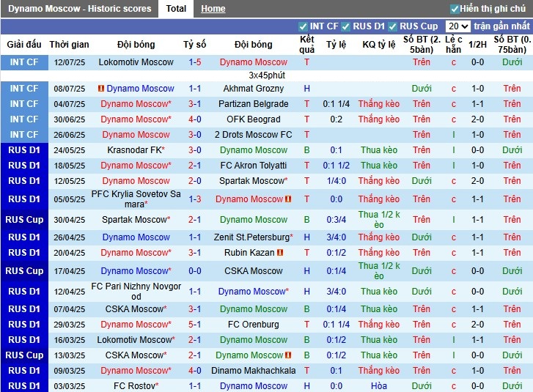Click red card icon next to Rubin Kazan

pyautogui.click(x=281, y=253)
